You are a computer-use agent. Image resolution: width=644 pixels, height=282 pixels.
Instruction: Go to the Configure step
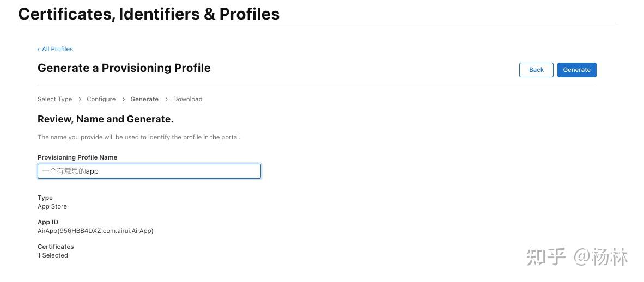pos(101,99)
